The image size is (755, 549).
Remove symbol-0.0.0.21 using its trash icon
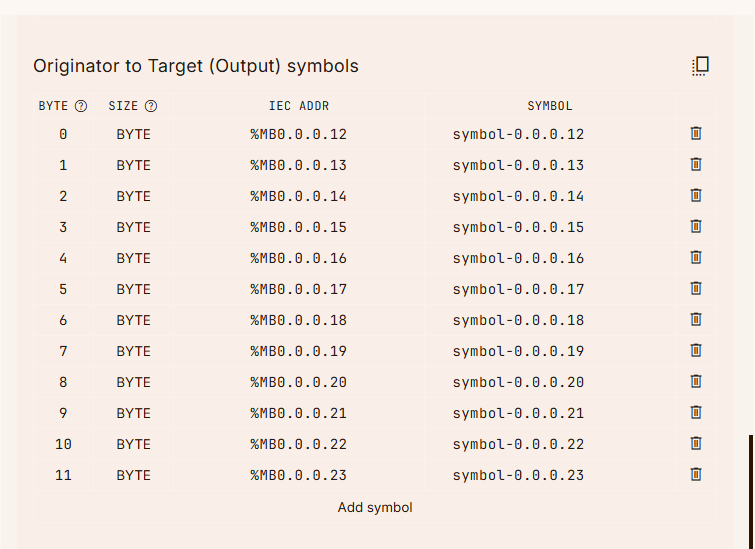[696, 412]
